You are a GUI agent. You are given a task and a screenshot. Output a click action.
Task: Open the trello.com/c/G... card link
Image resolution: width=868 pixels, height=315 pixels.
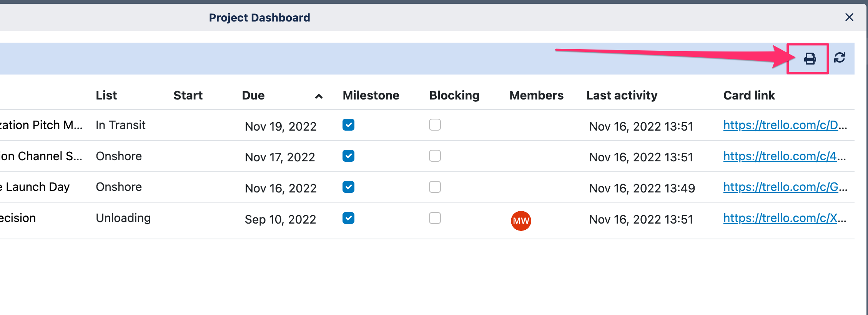click(x=785, y=187)
